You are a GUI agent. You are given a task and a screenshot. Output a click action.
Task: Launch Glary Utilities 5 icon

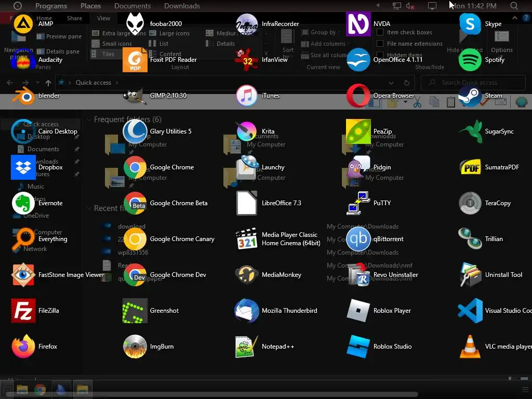tap(135, 131)
